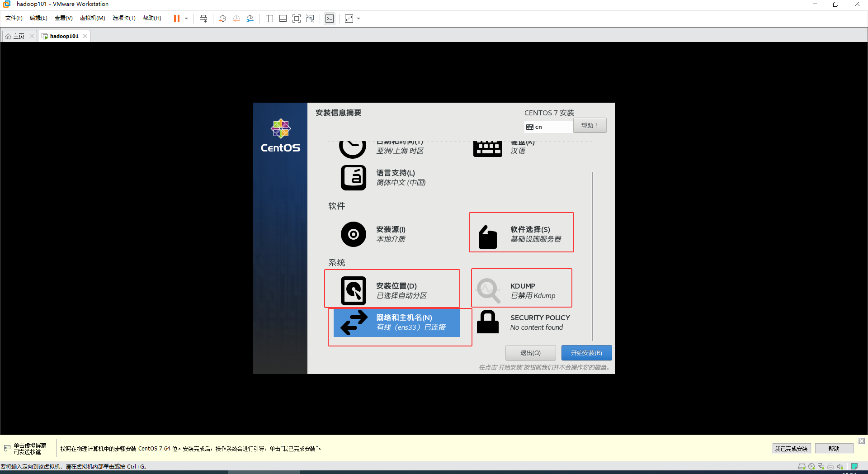Close the 主页 tab
The height and width of the screenshot is (474, 868).
(x=32, y=36)
